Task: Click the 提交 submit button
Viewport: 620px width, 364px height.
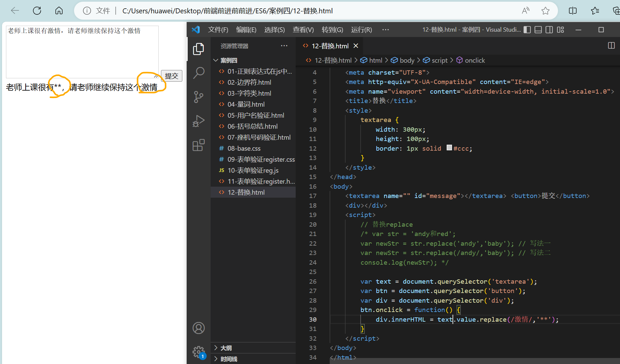Action: pyautogui.click(x=171, y=76)
